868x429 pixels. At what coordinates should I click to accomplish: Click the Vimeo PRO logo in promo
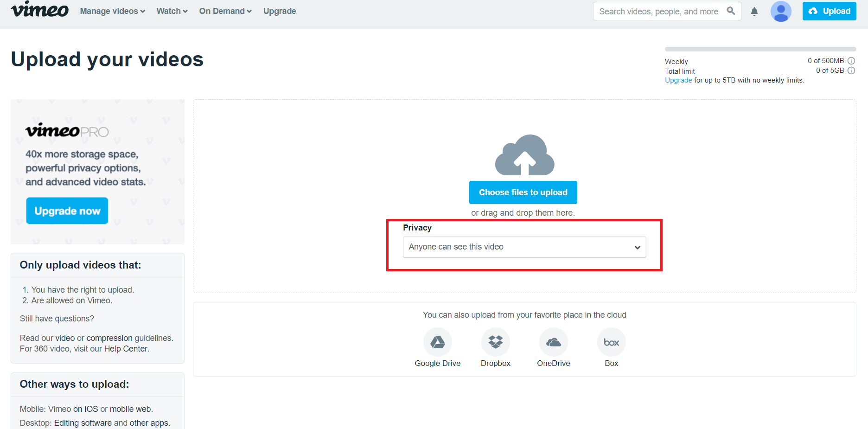pos(67,131)
